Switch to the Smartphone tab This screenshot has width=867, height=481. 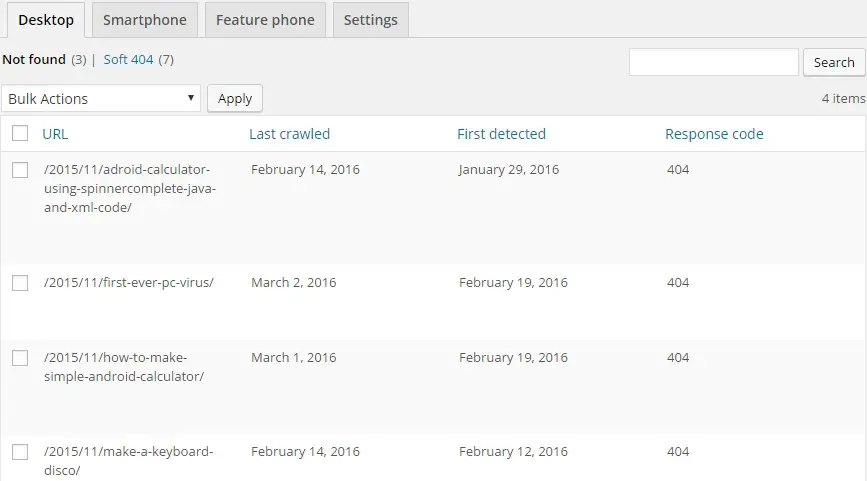tap(144, 20)
